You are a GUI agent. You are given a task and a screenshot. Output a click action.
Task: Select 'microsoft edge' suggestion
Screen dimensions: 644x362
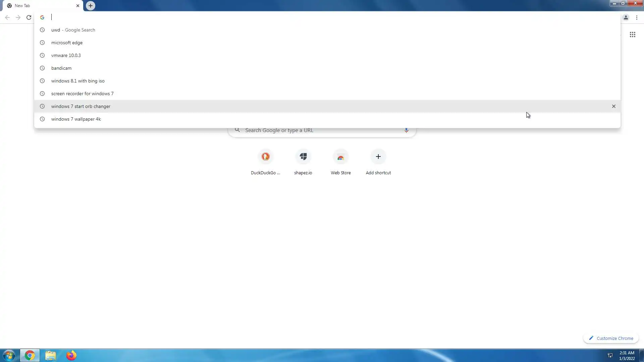[x=67, y=43]
